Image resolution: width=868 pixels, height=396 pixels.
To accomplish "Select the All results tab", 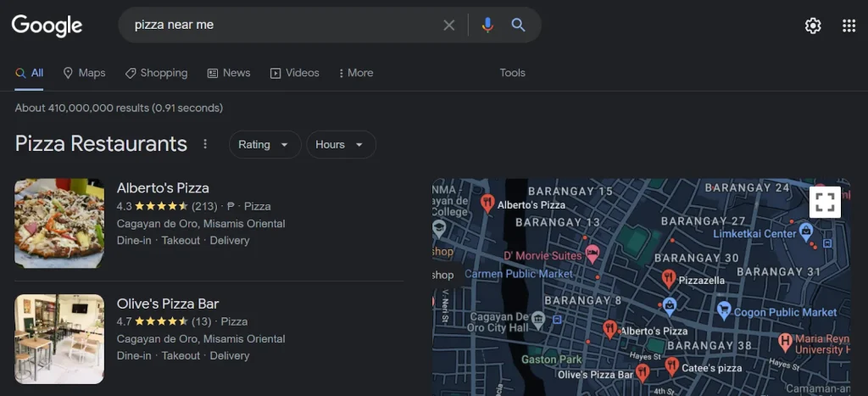I will 30,73.
